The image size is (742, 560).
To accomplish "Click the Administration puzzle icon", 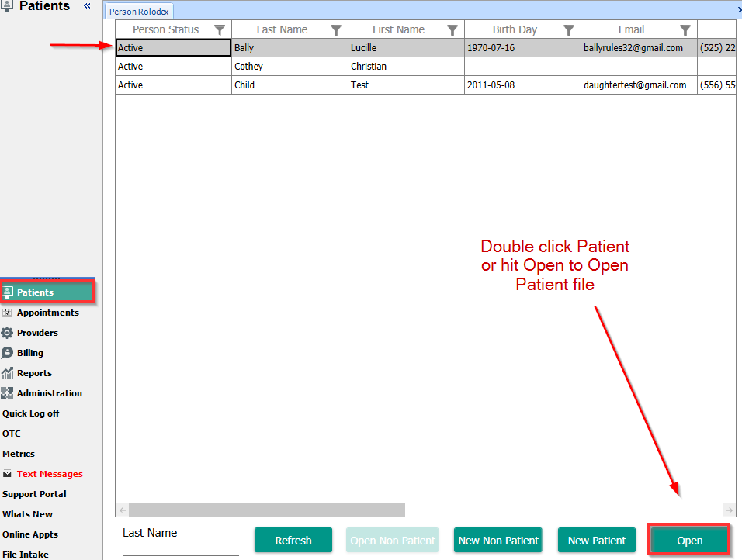I will click(7, 393).
